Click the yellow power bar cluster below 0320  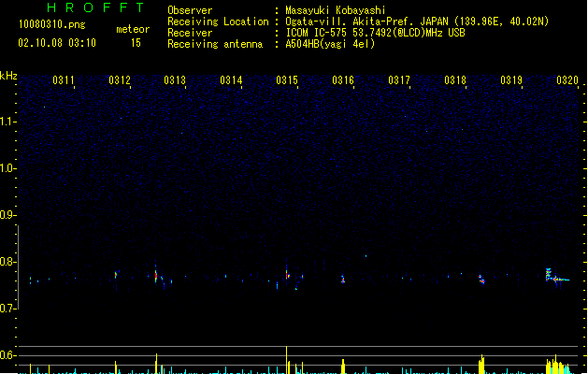(x=559, y=366)
